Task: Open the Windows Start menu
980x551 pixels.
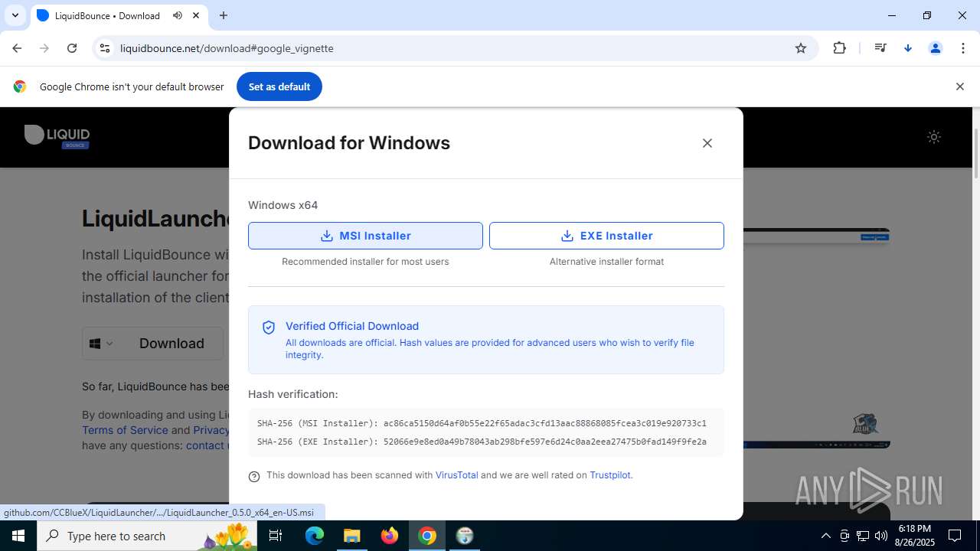Action: coord(18,536)
